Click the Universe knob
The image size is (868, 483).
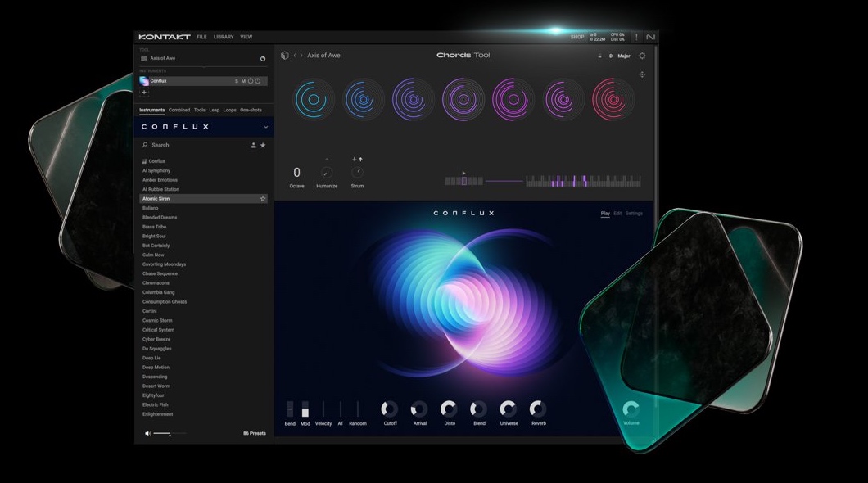509,409
